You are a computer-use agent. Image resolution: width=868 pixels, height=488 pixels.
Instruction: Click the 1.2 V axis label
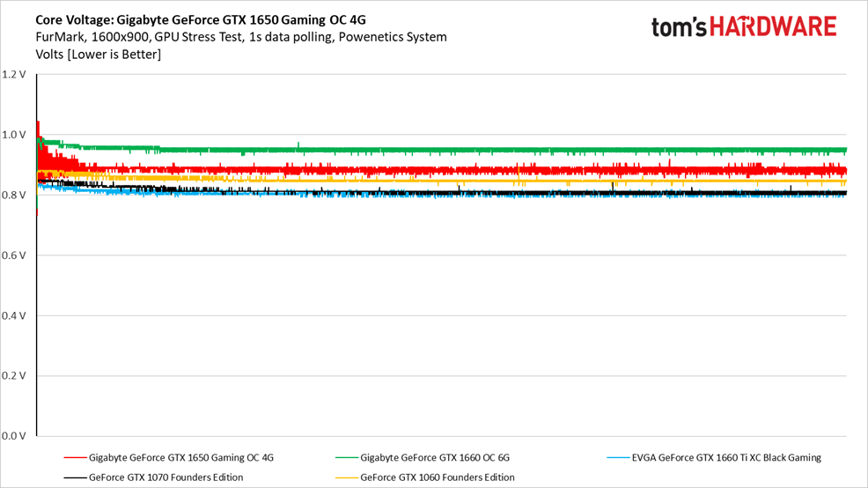(x=14, y=74)
